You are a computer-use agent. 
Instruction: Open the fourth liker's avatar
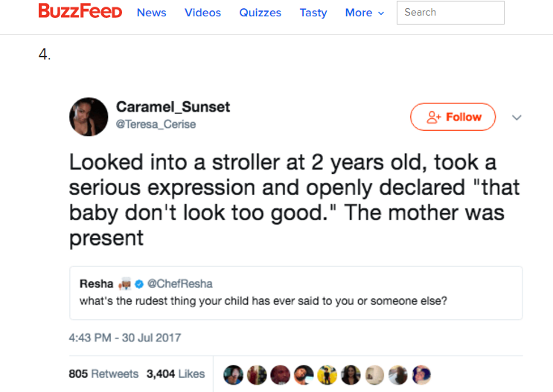click(x=304, y=375)
